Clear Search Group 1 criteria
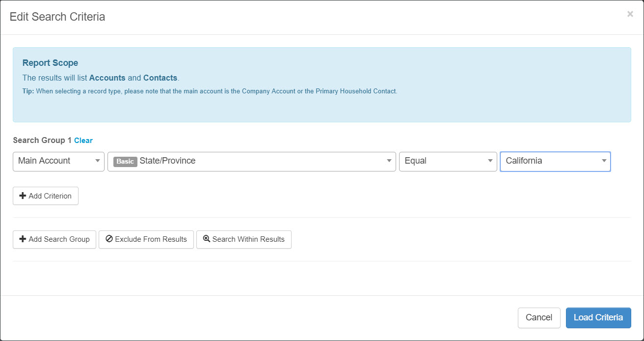Screen dimensions: 644x341 (x=83, y=141)
